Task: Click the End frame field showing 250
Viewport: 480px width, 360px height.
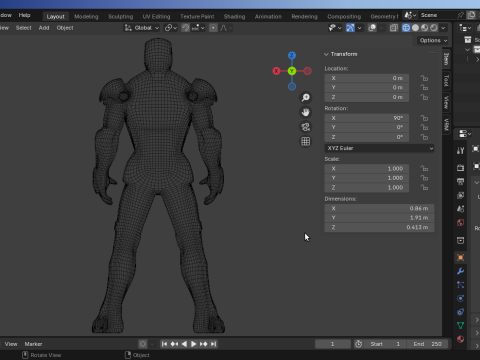Action: 428,344
